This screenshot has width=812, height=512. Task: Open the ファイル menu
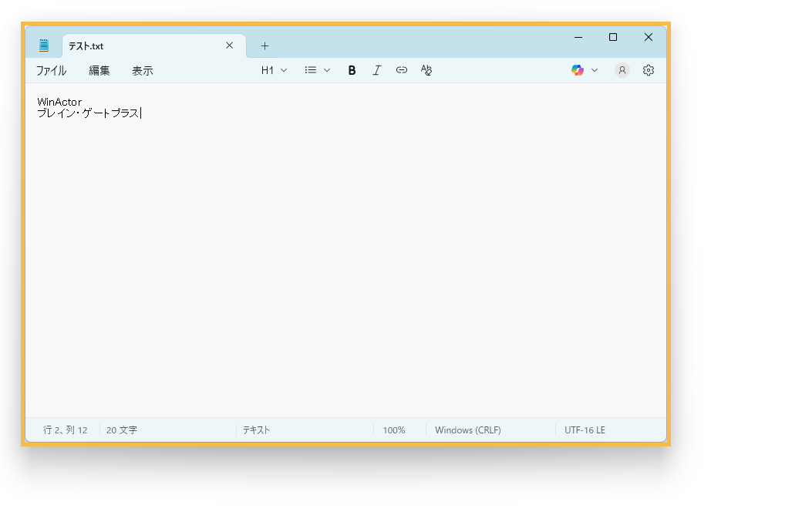[51, 71]
